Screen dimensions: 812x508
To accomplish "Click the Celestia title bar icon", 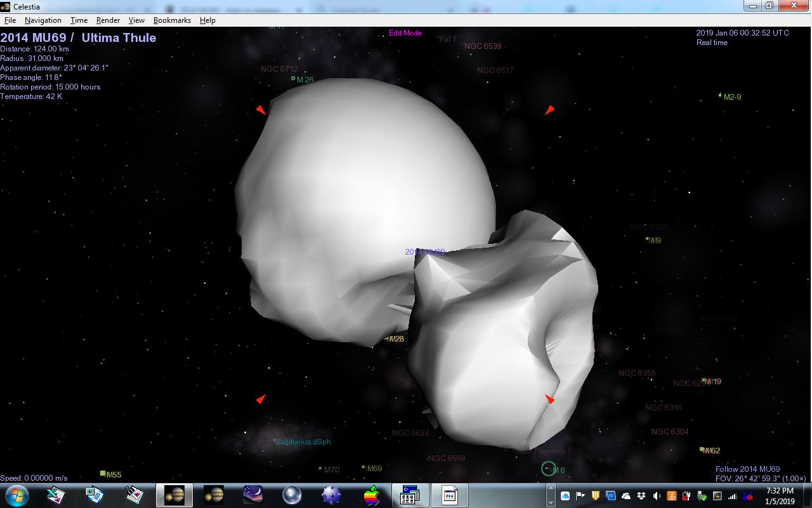I will pyautogui.click(x=6, y=6).
